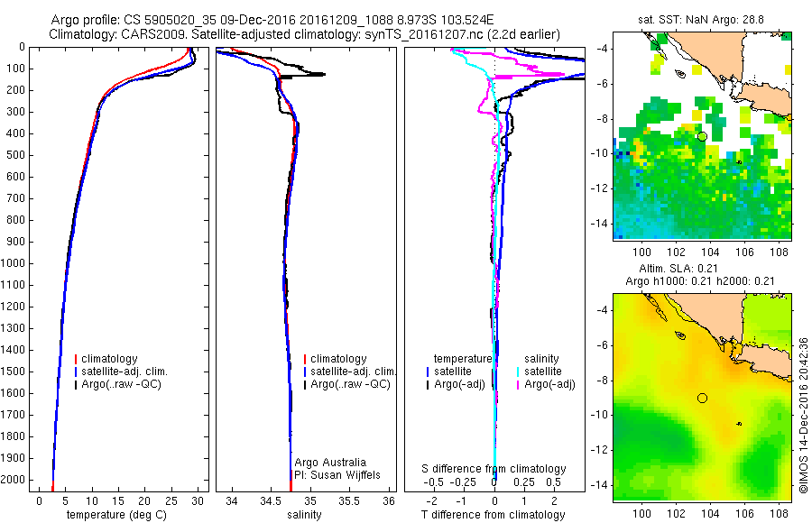Click the 'temperature (deg C)' axis label
812x523 pixels.
tap(117, 515)
